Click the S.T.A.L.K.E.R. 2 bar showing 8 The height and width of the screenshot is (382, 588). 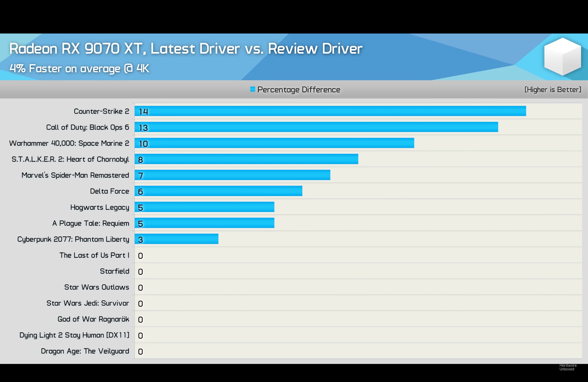point(246,159)
